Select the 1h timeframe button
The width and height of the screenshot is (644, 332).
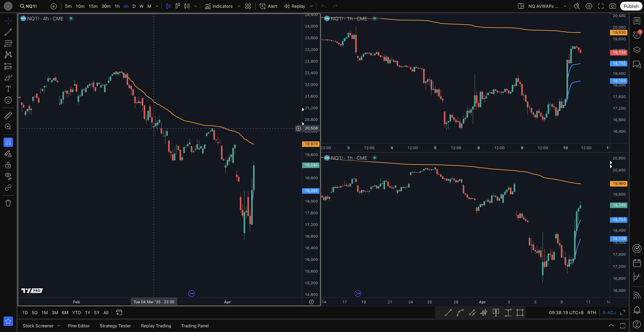[x=117, y=6]
